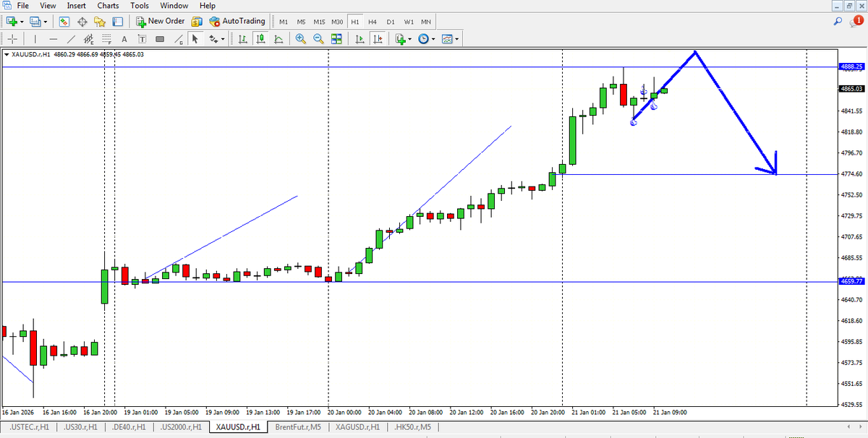
Task: Open the Indicators list icon
Action: pos(399,39)
